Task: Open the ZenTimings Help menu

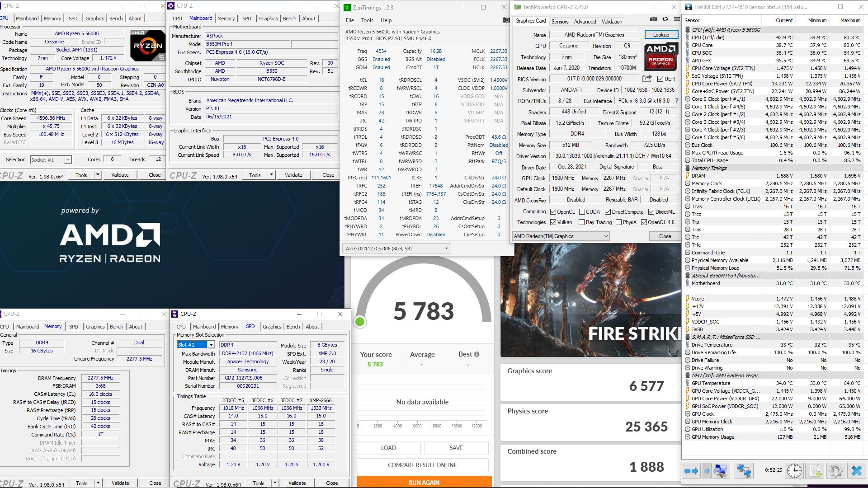Action: coord(386,20)
